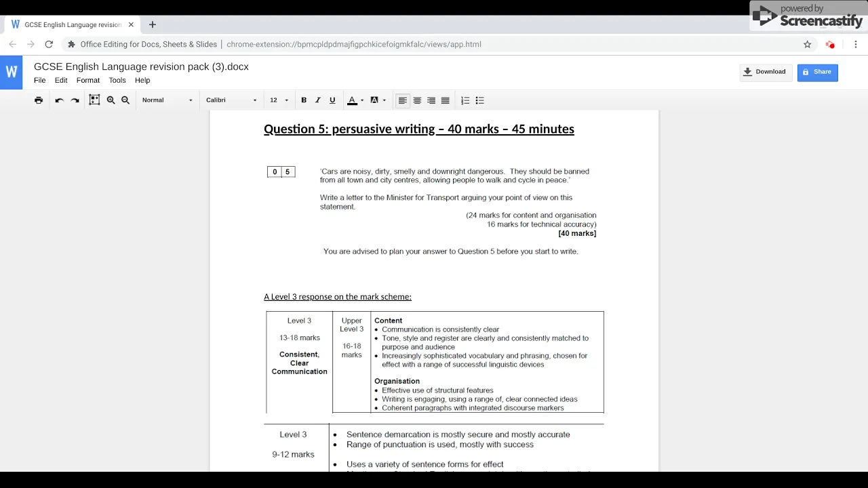Align text to the right
This screenshot has width=868, height=488.
pyautogui.click(x=431, y=100)
